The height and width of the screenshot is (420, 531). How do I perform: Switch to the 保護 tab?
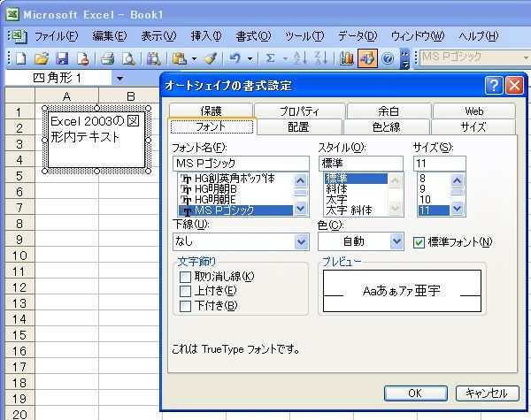coord(211,111)
